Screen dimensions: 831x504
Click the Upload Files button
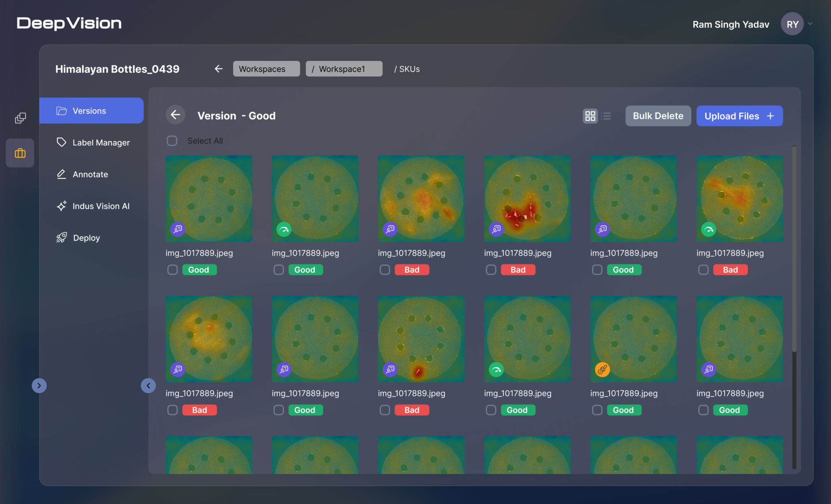739,116
